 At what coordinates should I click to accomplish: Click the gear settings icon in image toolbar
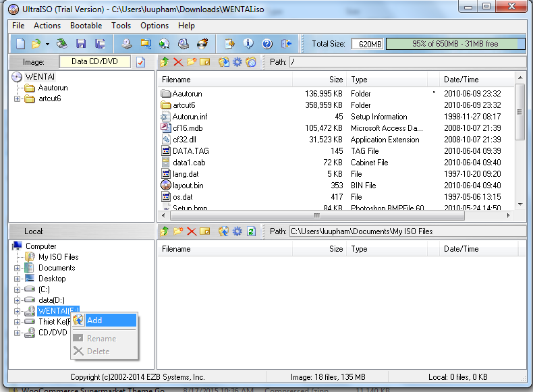(237, 62)
